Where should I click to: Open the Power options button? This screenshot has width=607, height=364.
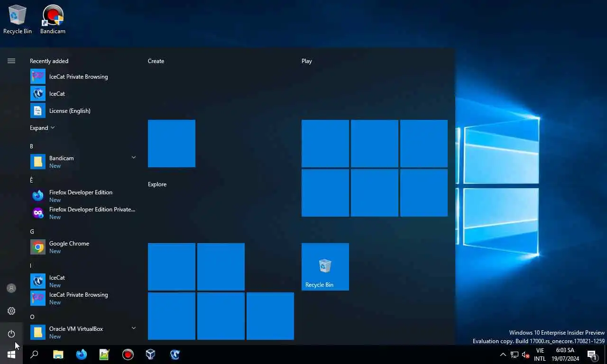tap(11, 334)
